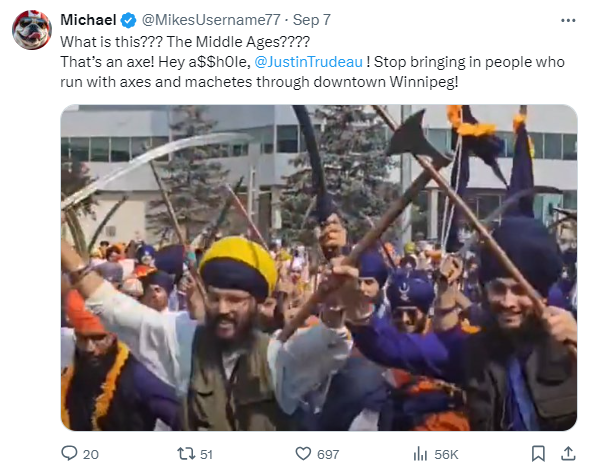Click the 56K views count
The image size is (589, 471).
[x=446, y=454]
